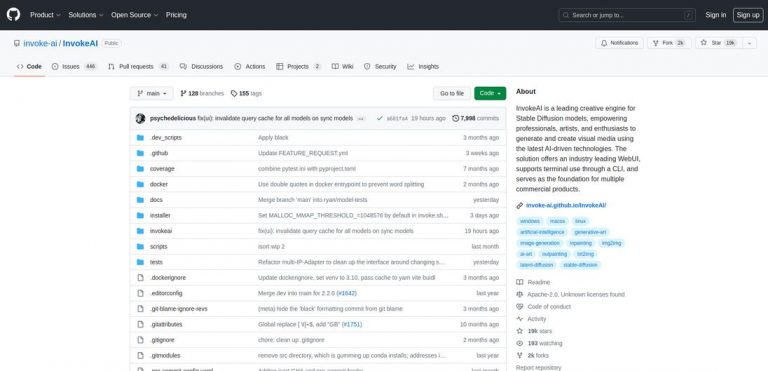Click the green commit status checkmark
The height and width of the screenshot is (371, 768).
point(379,119)
